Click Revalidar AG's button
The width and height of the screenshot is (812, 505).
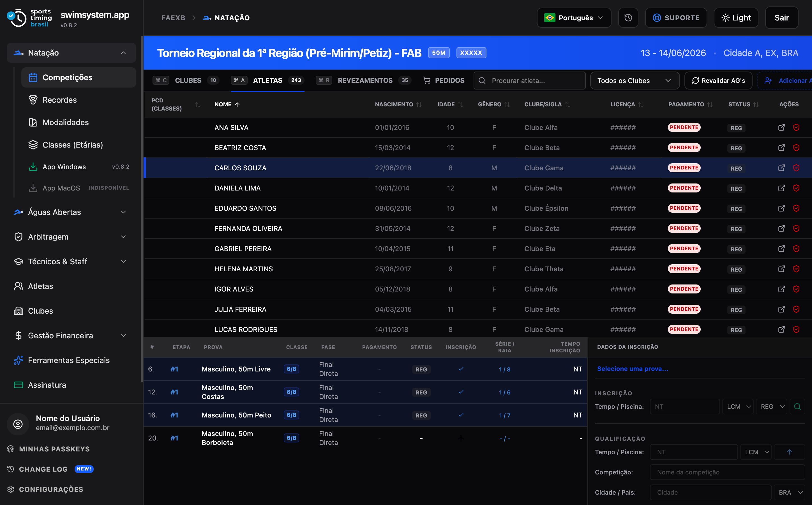tap(718, 81)
